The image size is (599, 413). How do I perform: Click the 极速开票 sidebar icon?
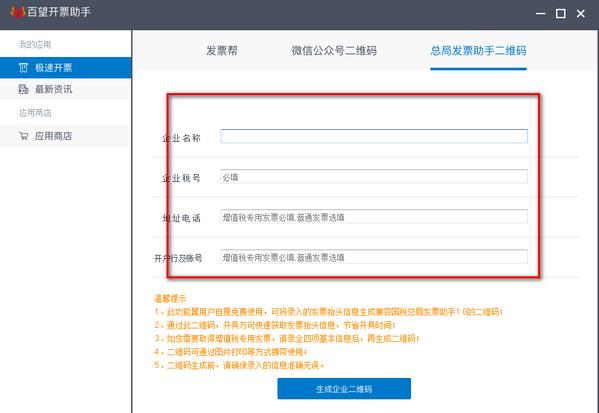coord(23,68)
